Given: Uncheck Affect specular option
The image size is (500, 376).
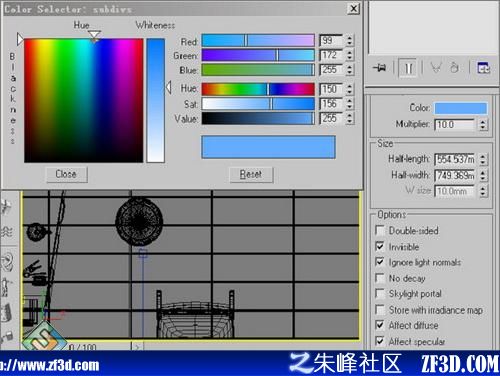Looking at the screenshot, I should [x=380, y=341].
